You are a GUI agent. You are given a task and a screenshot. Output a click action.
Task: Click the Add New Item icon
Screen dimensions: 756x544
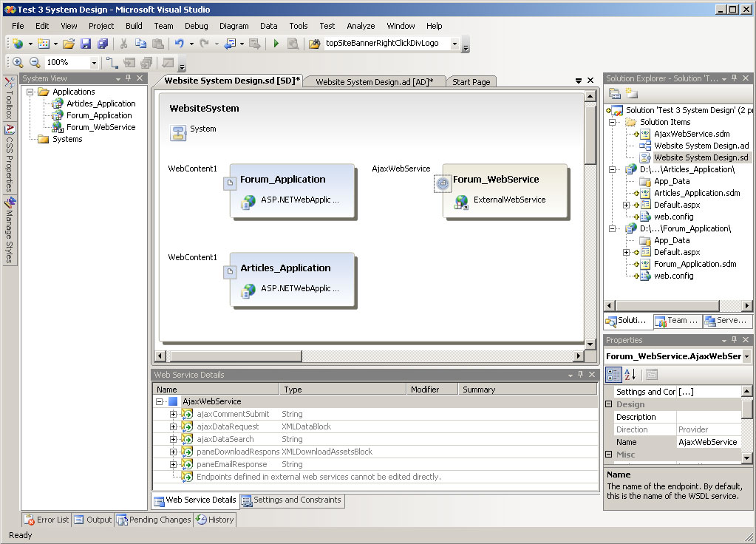click(x=44, y=44)
